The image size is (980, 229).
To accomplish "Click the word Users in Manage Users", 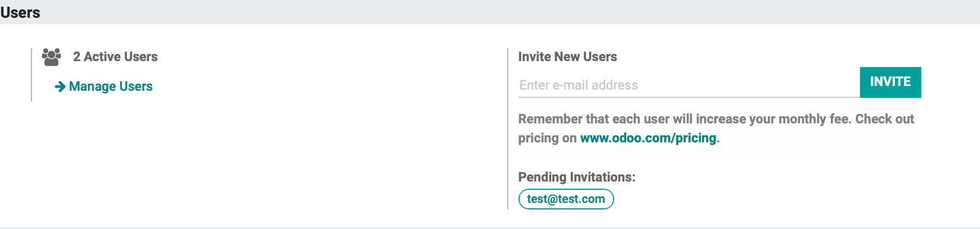I will (x=136, y=87).
